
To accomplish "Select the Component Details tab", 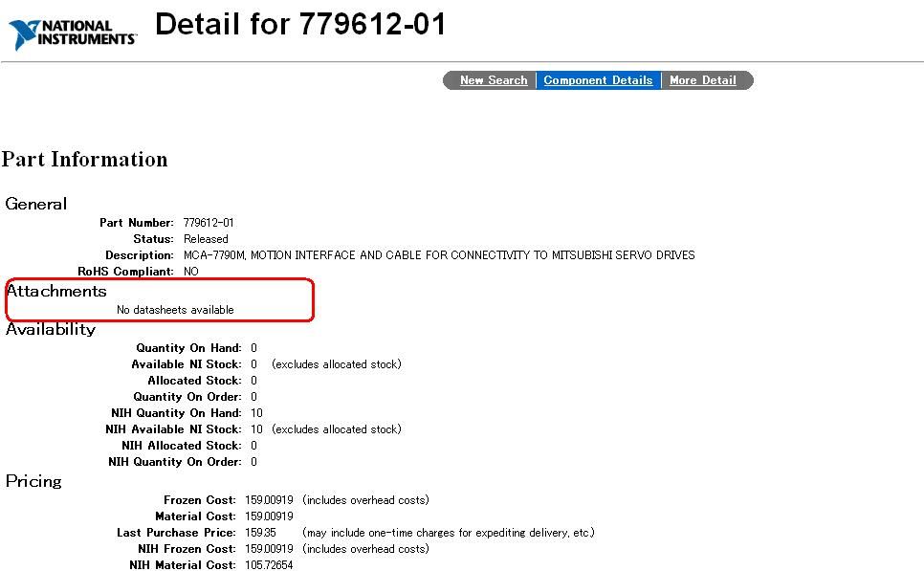I will coord(598,80).
